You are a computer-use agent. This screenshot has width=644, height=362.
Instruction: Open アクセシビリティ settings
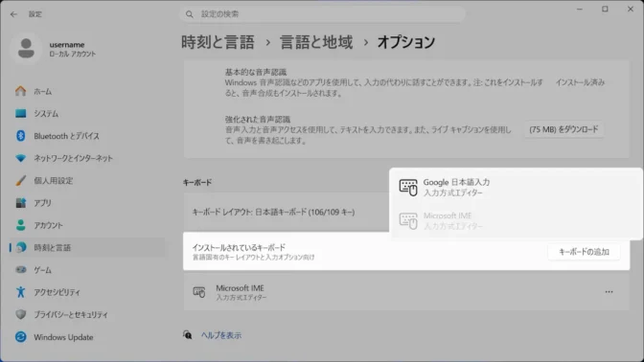coord(87,292)
